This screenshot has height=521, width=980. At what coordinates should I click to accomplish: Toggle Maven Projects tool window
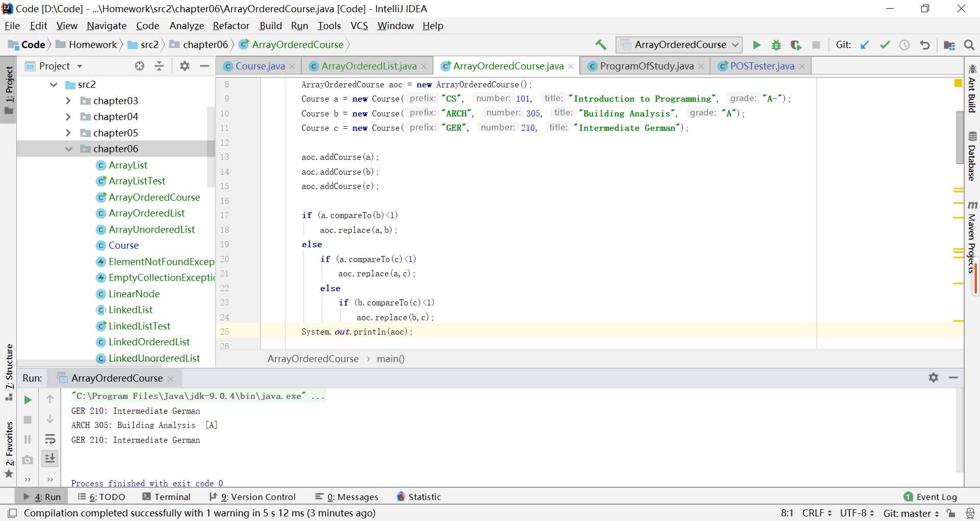click(972, 238)
